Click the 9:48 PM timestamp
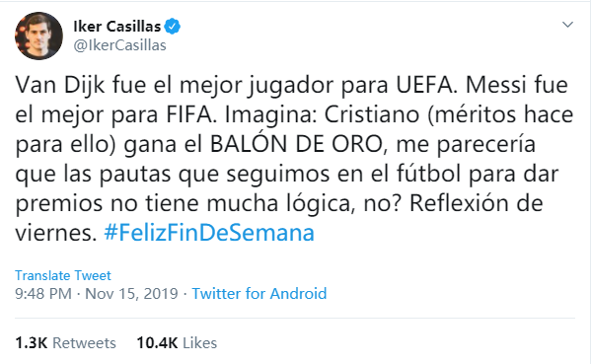591x364 pixels. [x=43, y=294]
